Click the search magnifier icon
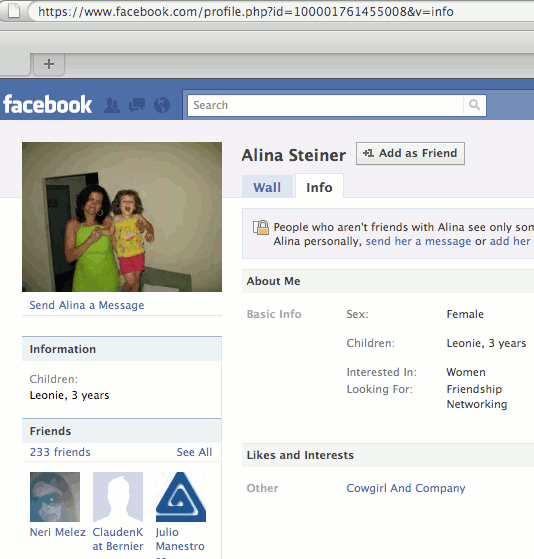 (x=474, y=105)
